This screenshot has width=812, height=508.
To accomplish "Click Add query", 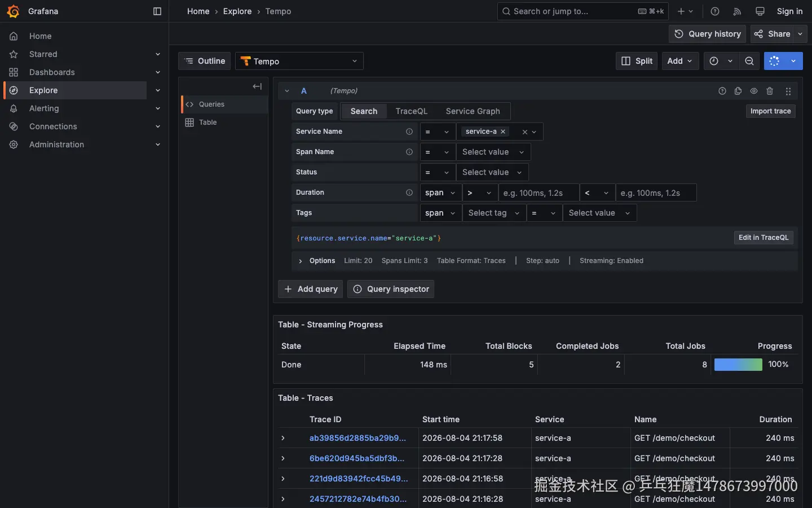I will [x=311, y=289].
